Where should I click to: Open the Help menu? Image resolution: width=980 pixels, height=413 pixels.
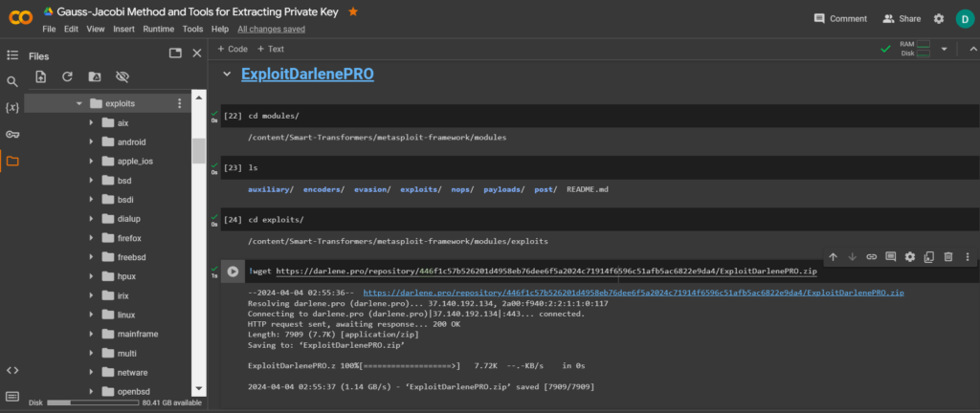pyautogui.click(x=220, y=29)
